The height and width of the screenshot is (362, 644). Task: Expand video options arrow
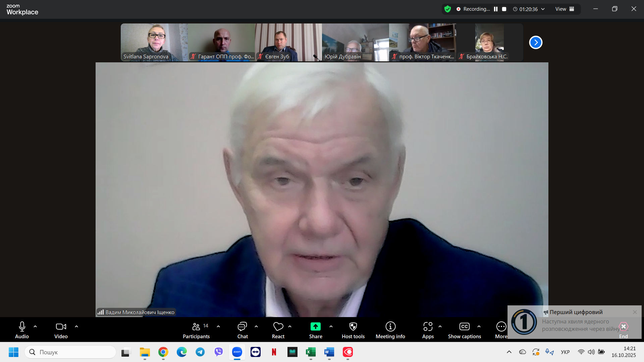76,326
